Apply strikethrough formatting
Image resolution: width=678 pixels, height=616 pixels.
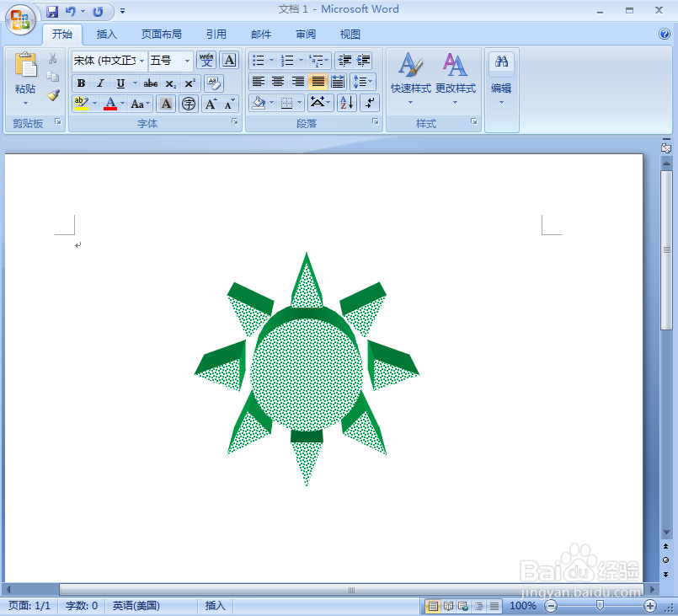[x=151, y=83]
